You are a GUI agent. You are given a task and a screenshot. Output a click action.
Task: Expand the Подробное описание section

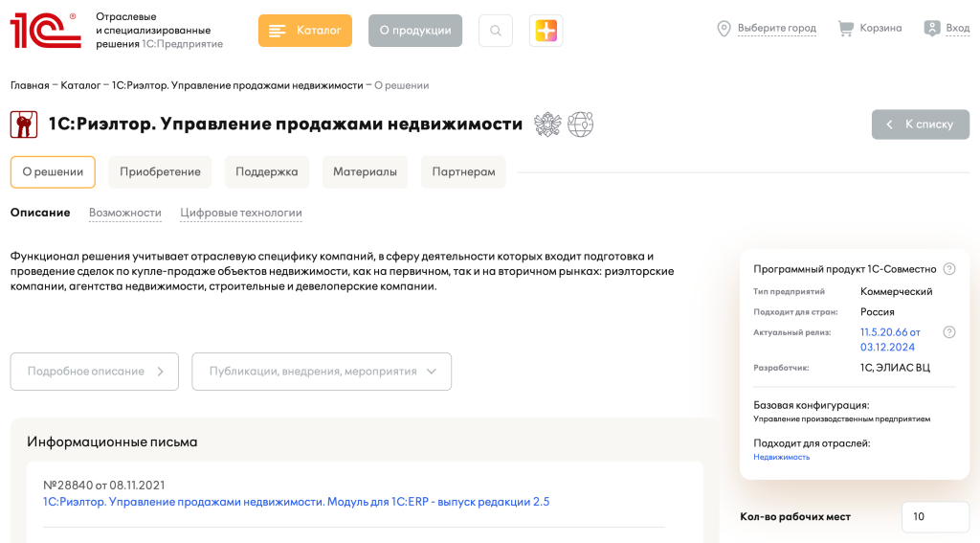click(x=95, y=372)
